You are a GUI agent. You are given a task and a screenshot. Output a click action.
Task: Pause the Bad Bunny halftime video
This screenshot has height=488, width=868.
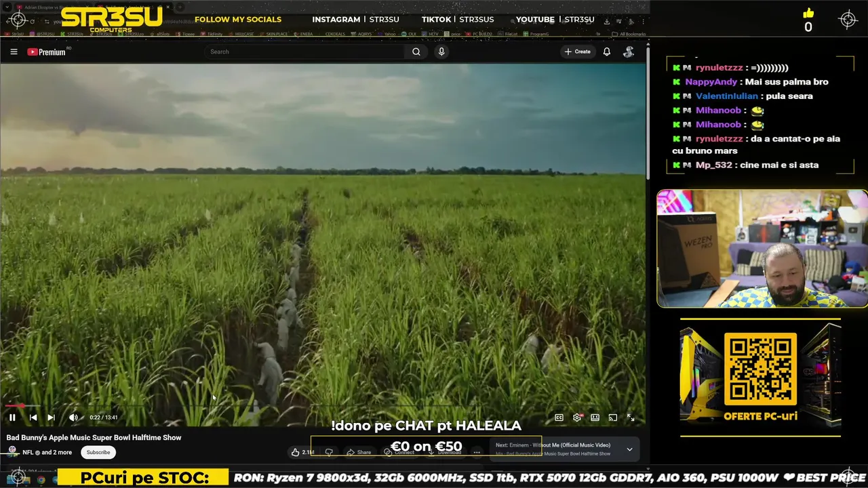click(x=12, y=418)
